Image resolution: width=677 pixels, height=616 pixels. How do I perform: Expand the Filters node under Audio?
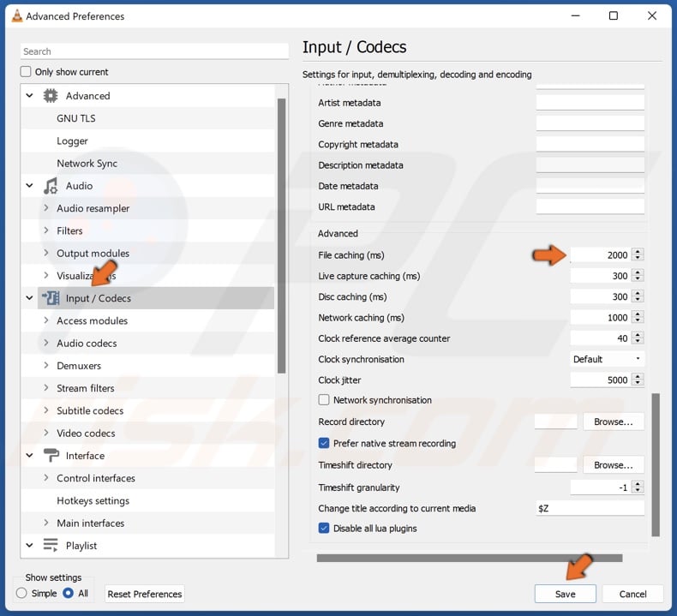pyautogui.click(x=45, y=230)
